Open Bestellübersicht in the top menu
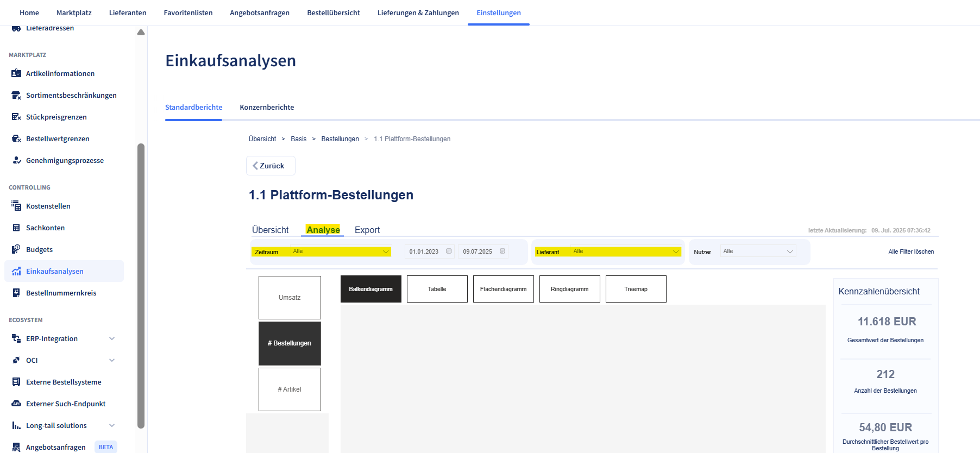 tap(333, 12)
